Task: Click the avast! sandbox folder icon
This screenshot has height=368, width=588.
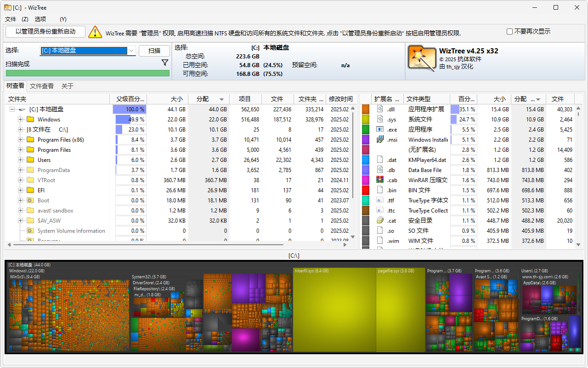Action: point(30,211)
